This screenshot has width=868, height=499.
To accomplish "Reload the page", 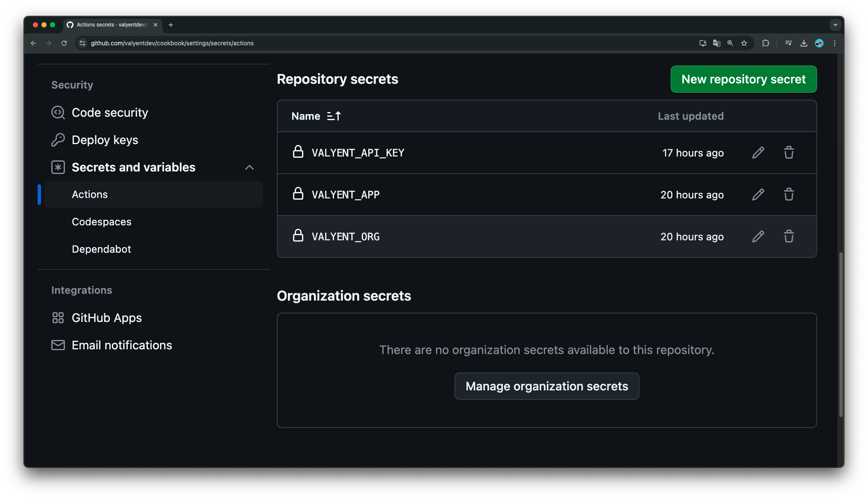I will (x=64, y=43).
